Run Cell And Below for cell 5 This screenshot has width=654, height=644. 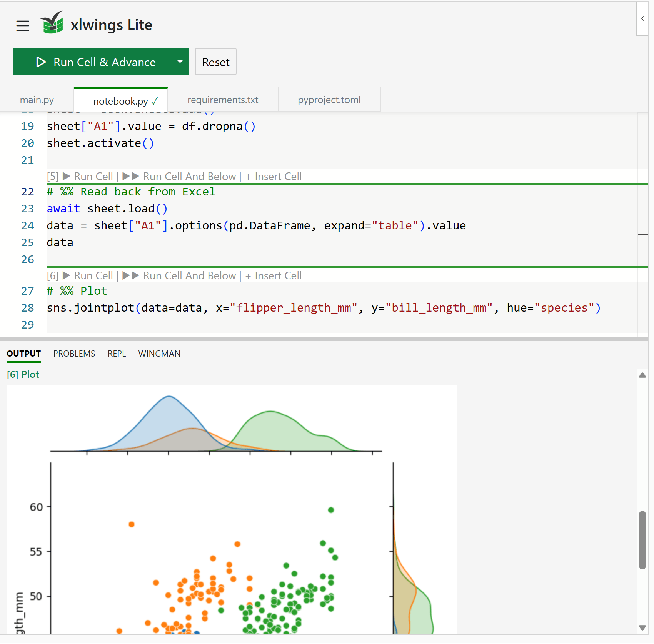click(x=179, y=177)
